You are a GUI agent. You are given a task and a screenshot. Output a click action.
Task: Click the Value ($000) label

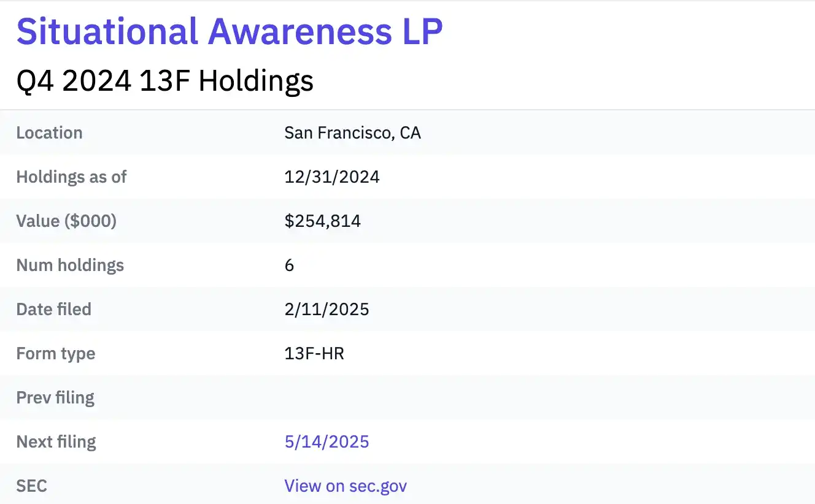pyautogui.click(x=66, y=221)
